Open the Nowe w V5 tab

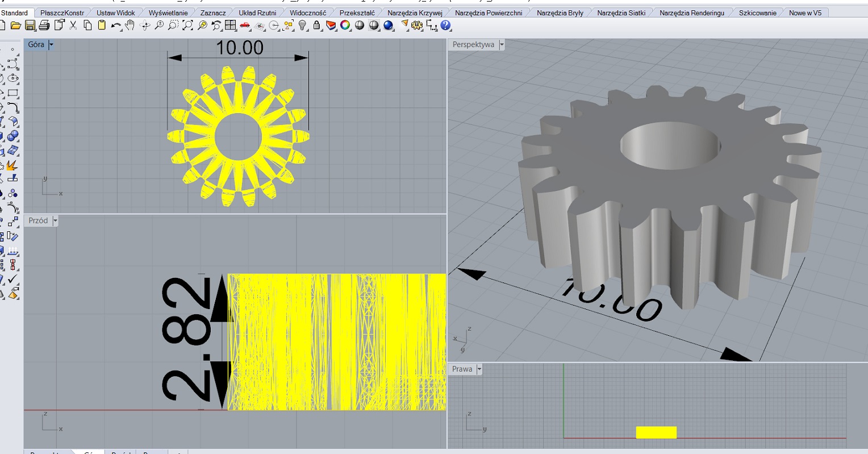pyautogui.click(x=805, y=13)
